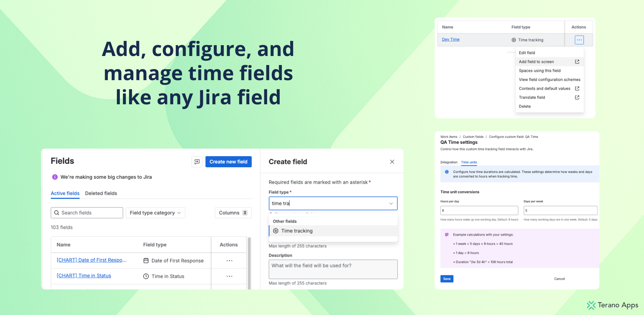
Task: Switch to the Deleted fields tab
Action: (x=101, y=193)
